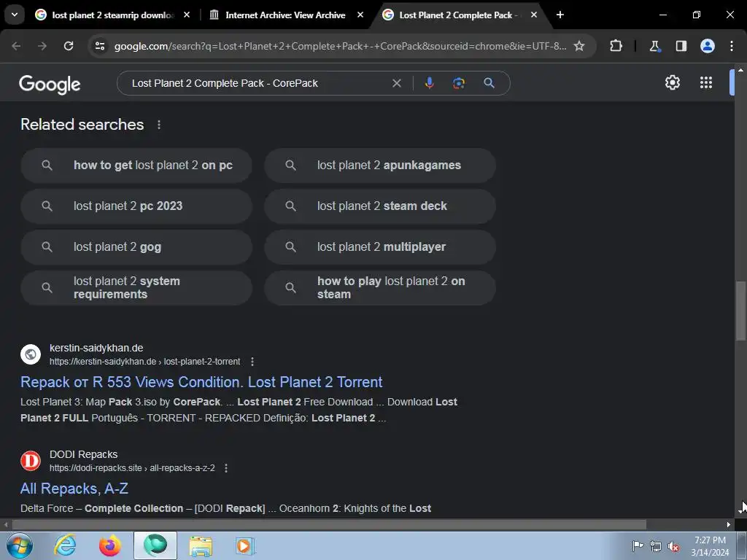
Task: Clear the search query text
Action: point(396,83)
